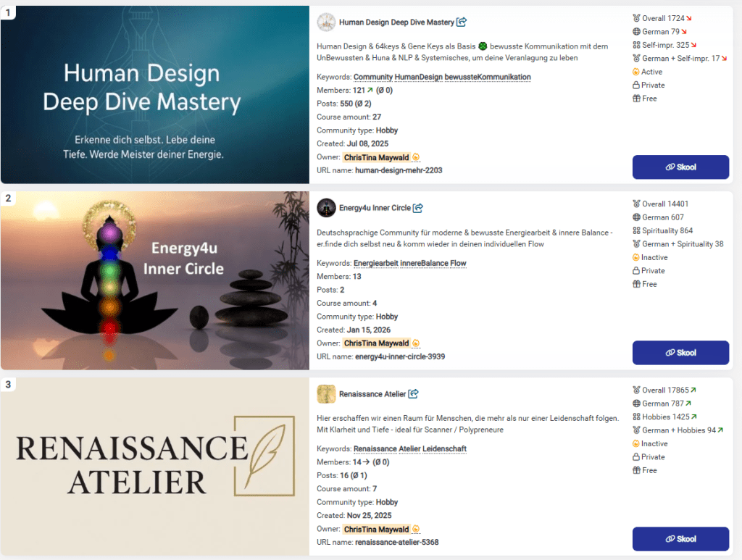This screenshot has width=742, height=560.
Task: Click Skool button for Energy4u Inner Circle
Action: (680, 353)
